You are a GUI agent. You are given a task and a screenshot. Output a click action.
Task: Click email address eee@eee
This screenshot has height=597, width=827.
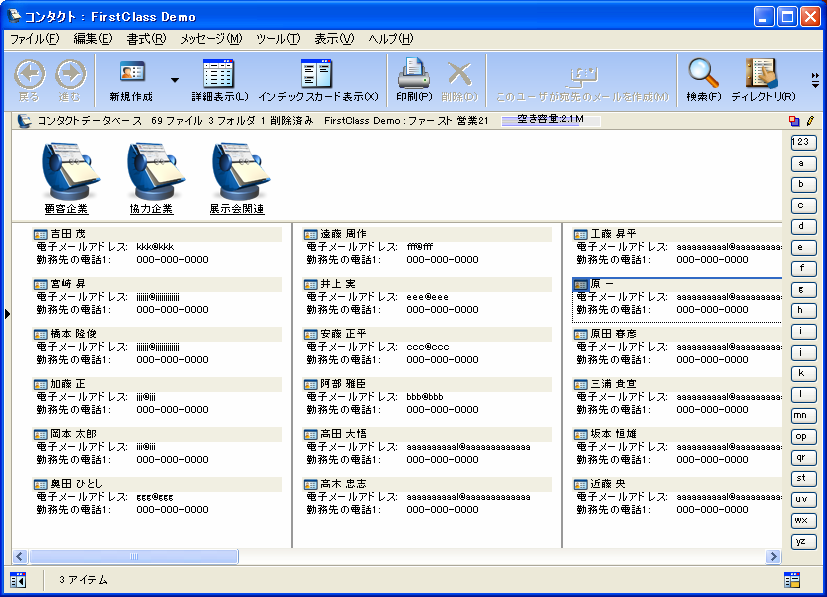tap(427, 297)
